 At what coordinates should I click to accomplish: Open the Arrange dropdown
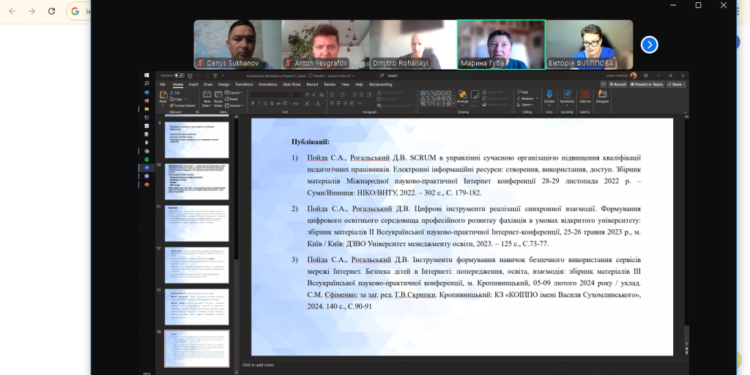coord(463,97)
